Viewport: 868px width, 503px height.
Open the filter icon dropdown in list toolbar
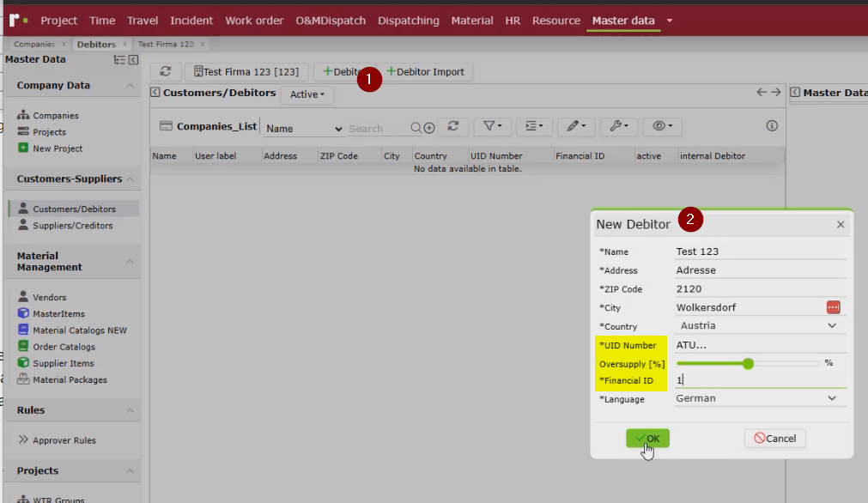tap(493, 126)
